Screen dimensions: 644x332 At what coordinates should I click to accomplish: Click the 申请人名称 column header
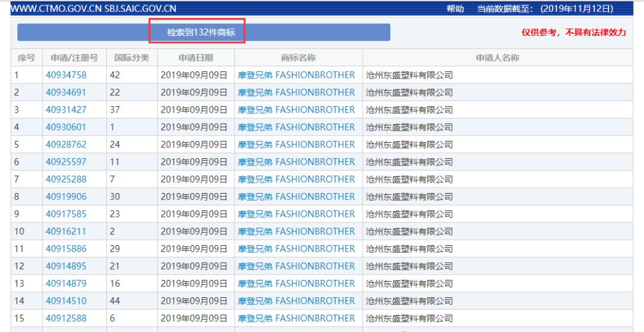tap(498, 58)
